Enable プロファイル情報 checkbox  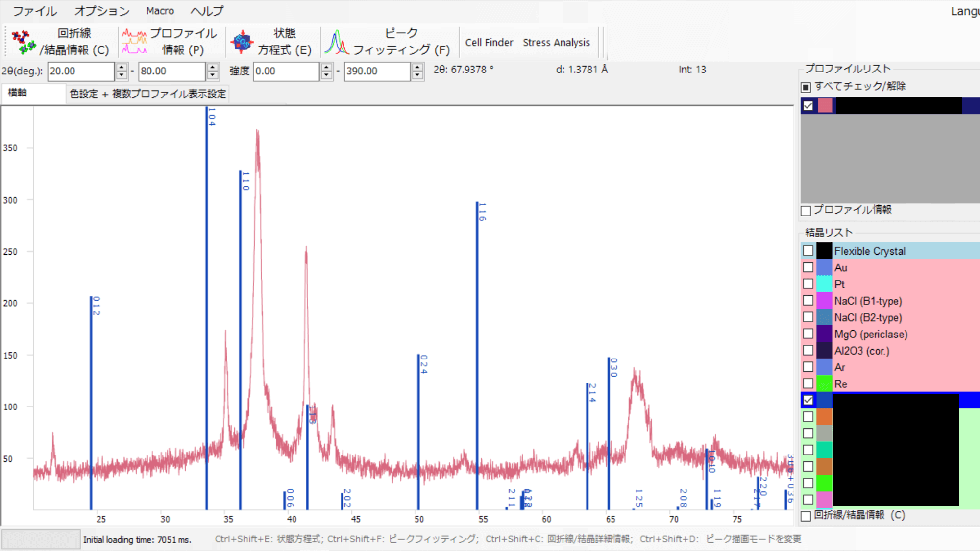click(806, 211)
